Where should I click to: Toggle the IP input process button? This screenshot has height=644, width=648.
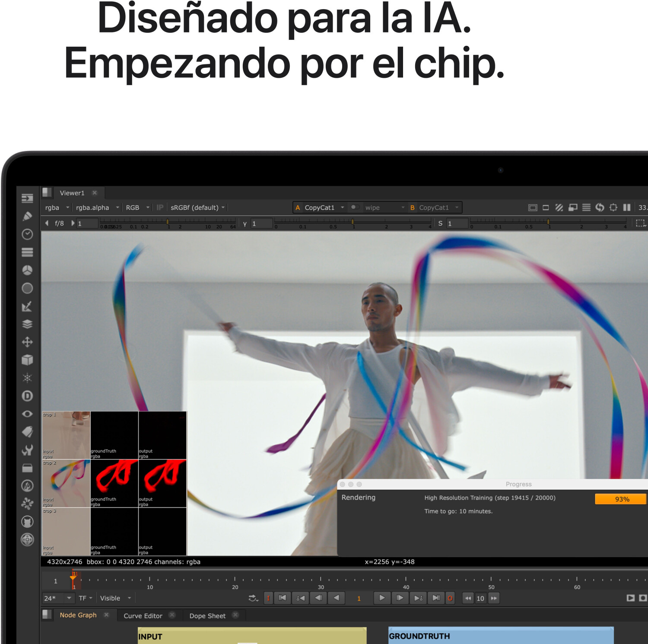[x=160, y=207]
